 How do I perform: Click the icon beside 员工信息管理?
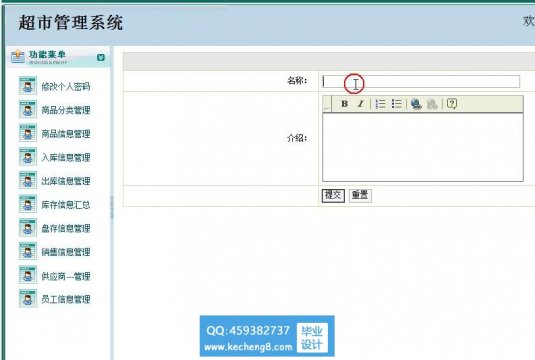pos(28,299)
